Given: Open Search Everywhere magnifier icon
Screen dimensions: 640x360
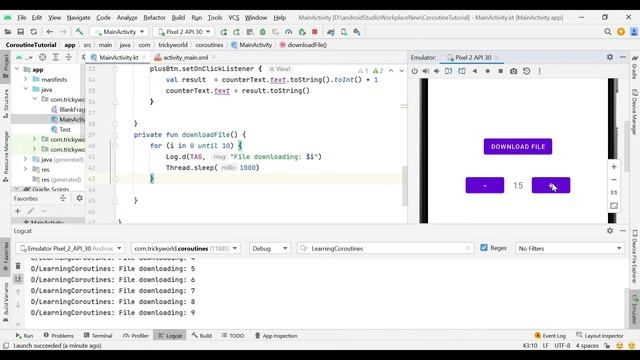Looking at the screenshot, I should 608,32.
